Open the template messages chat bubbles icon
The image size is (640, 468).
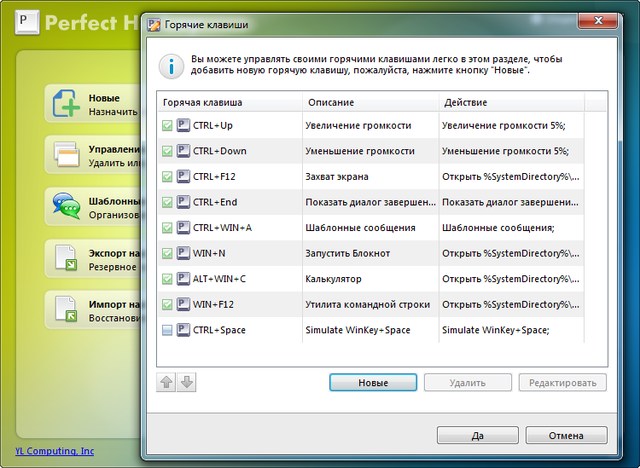click(67, 206)
